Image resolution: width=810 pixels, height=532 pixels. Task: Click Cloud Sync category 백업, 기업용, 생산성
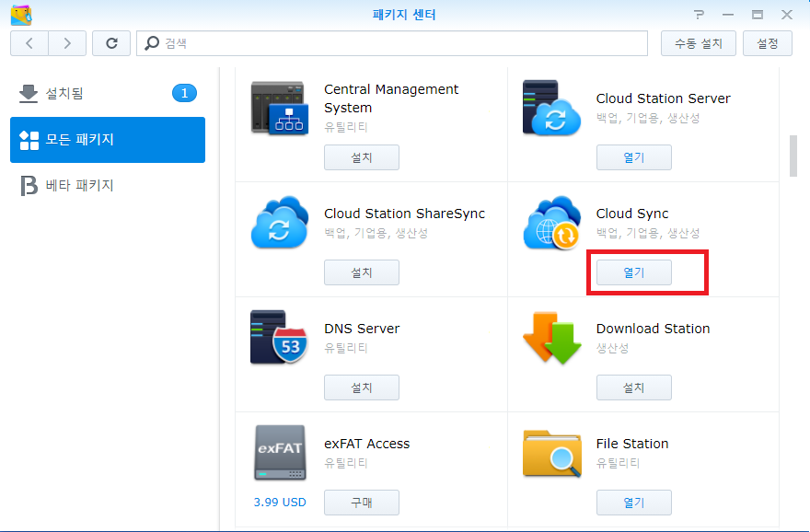[648, 234]
